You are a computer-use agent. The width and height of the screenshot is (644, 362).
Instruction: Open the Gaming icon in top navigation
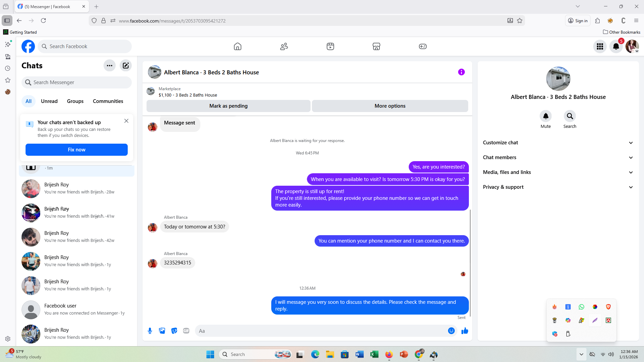point(423,46)
